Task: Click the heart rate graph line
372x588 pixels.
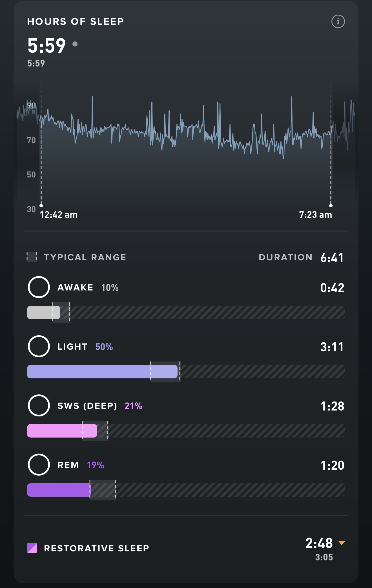Action: 186,132
